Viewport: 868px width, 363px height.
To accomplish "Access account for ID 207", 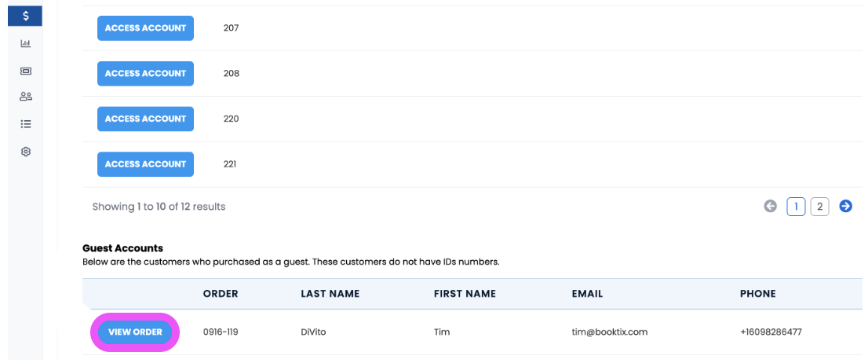I will 146,28.
